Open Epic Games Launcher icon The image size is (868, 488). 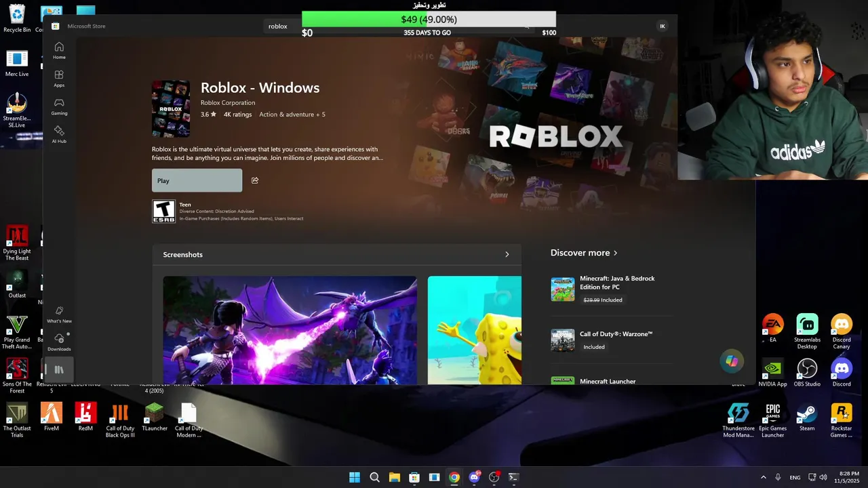pos(773,420)
